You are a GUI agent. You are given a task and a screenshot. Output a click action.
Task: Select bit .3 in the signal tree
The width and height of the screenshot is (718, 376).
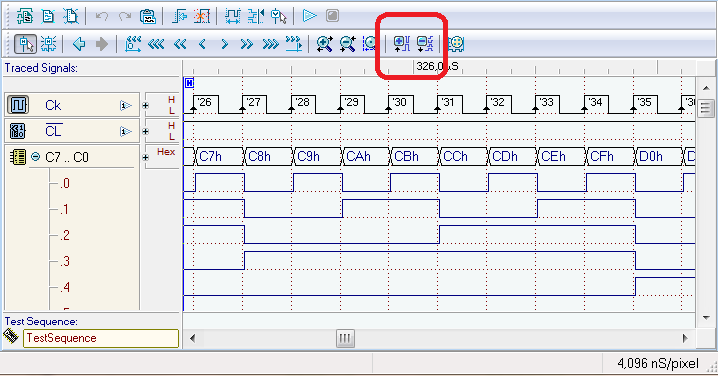[65, 261]
